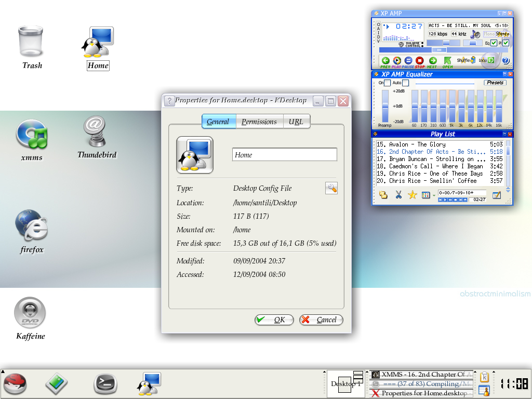This screenshot has width=532, height=399.
Task: Click the volume slider in XP AMP
Action: tap(444, 43)
